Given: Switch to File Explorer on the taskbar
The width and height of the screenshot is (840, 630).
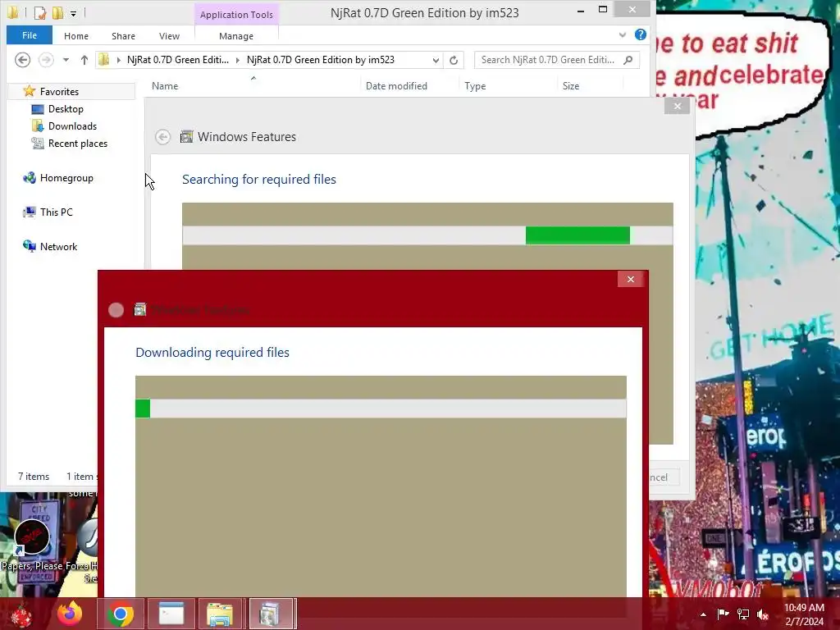Looking at the screenshot, I should (220, 614).
